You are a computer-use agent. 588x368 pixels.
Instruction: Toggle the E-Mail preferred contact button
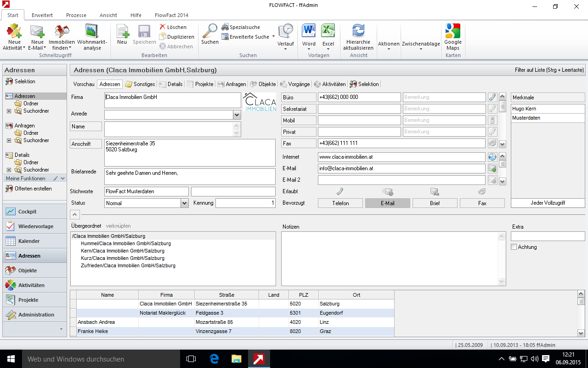(387, 203)
